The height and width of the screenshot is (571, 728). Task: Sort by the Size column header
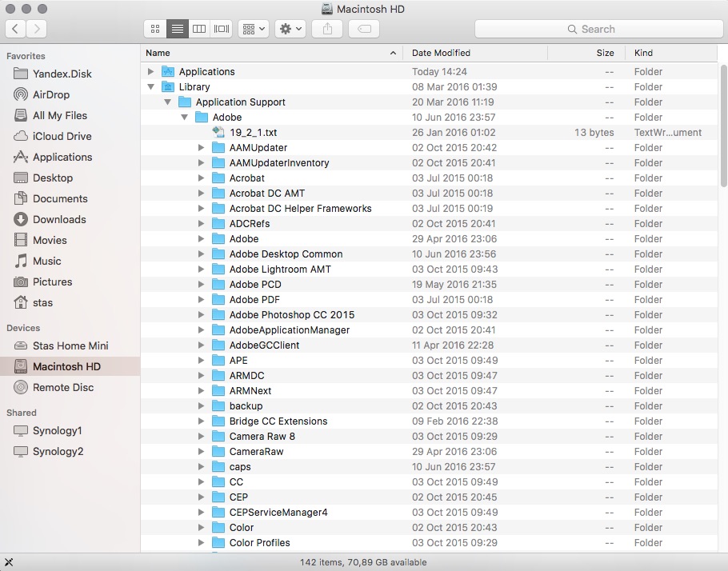[586, 53]
